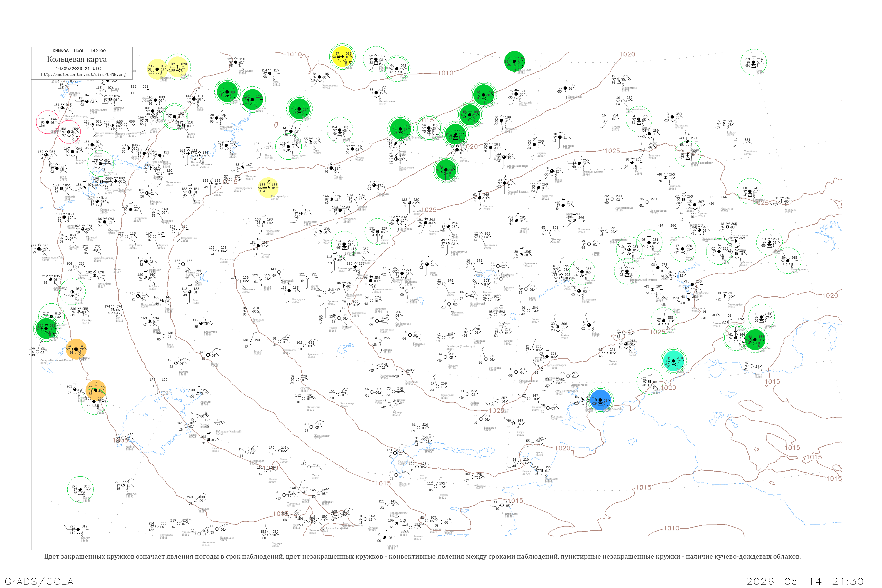
Task: Click the station label "Маслянино"
Action: 589,300
